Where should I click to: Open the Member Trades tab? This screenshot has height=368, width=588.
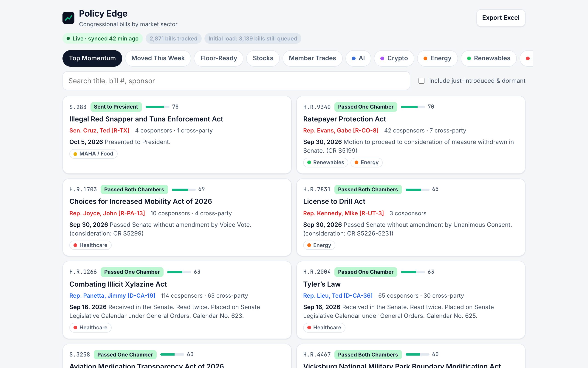[x=312, y=58]
